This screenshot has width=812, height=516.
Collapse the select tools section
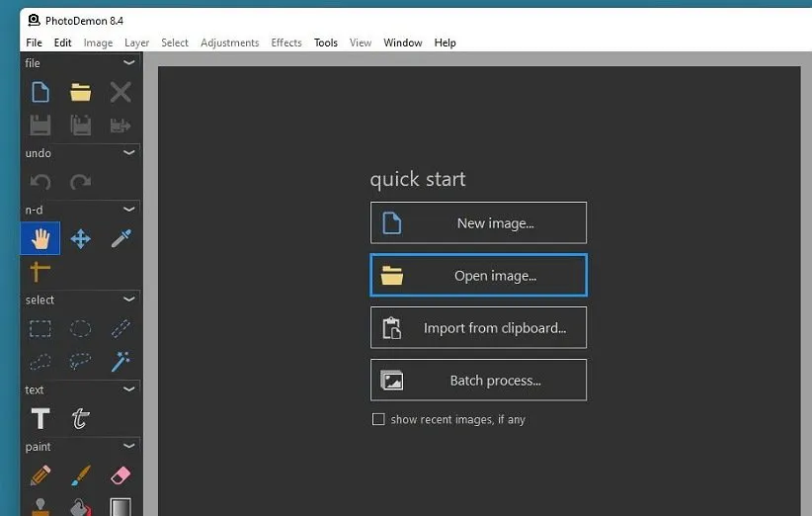pos(128,300)
